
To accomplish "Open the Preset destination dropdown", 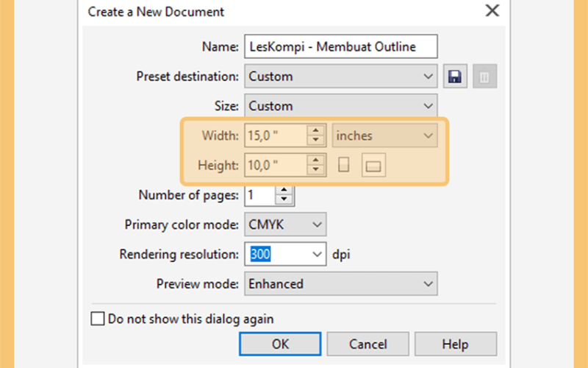I will tap(341, 77).
